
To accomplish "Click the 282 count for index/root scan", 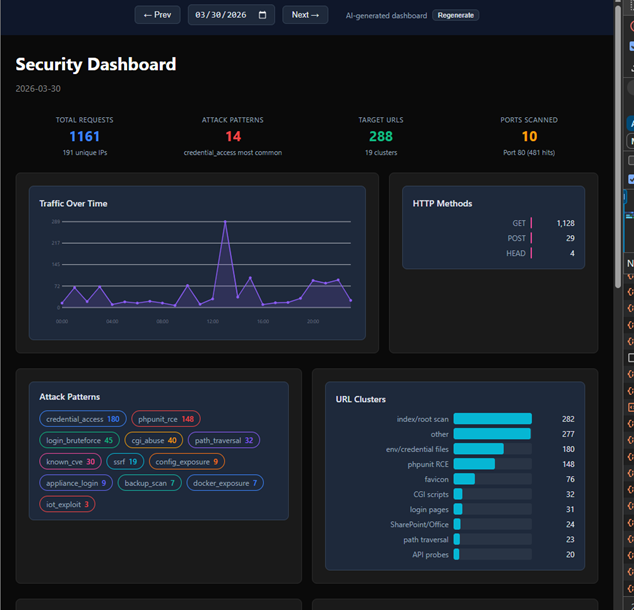I will click(568, 419).
